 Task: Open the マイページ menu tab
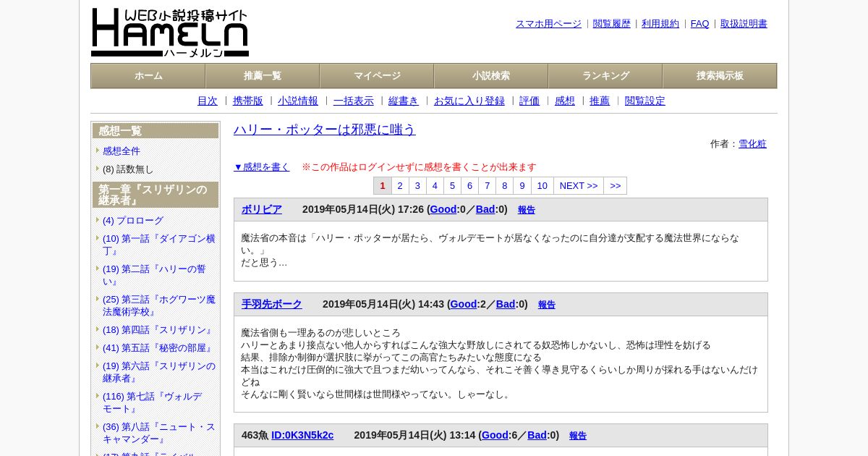pos(377,76)
